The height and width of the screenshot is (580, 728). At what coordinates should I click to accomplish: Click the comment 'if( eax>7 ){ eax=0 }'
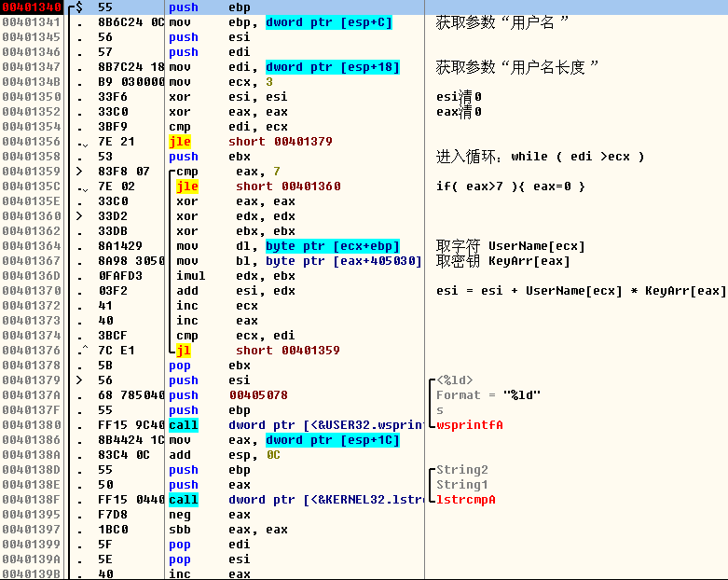click(x=511, y=186)
